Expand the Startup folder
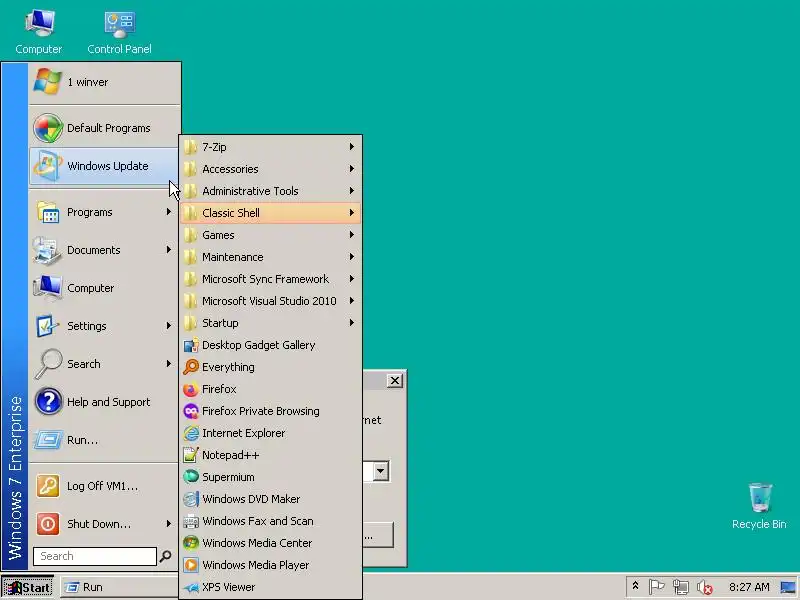 click(270, 323)
